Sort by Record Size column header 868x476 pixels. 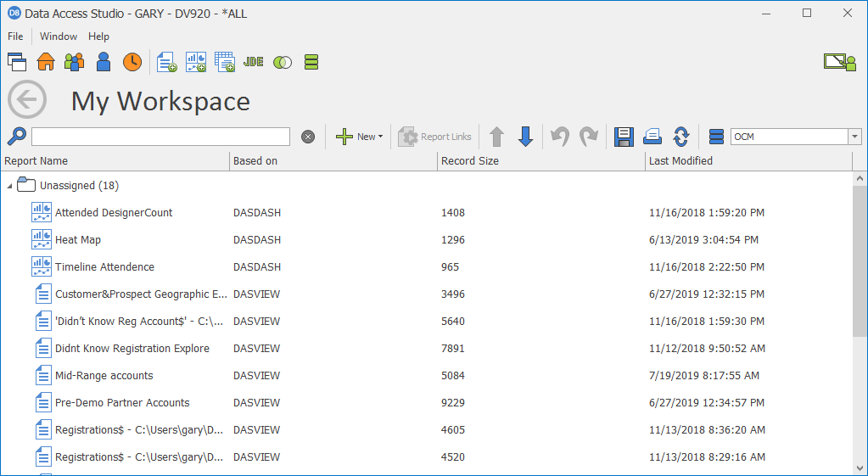click(x=541, y=161)
